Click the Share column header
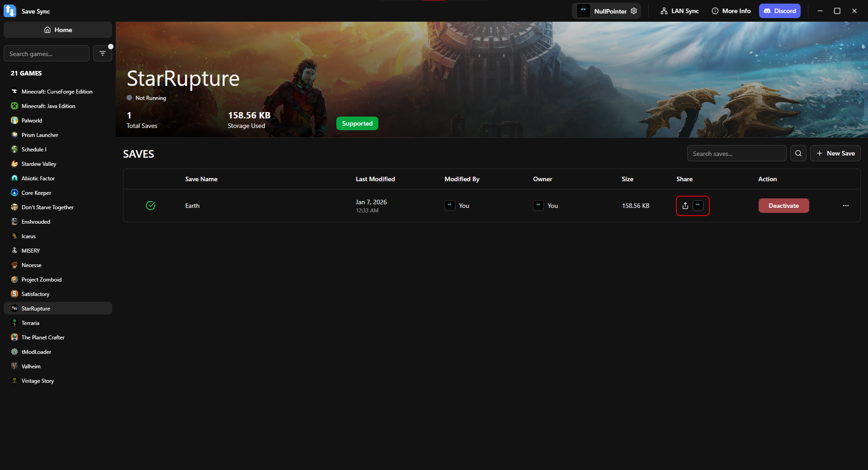Image resolution: width=868 pixels, height=470 pixels. [684, 179]
